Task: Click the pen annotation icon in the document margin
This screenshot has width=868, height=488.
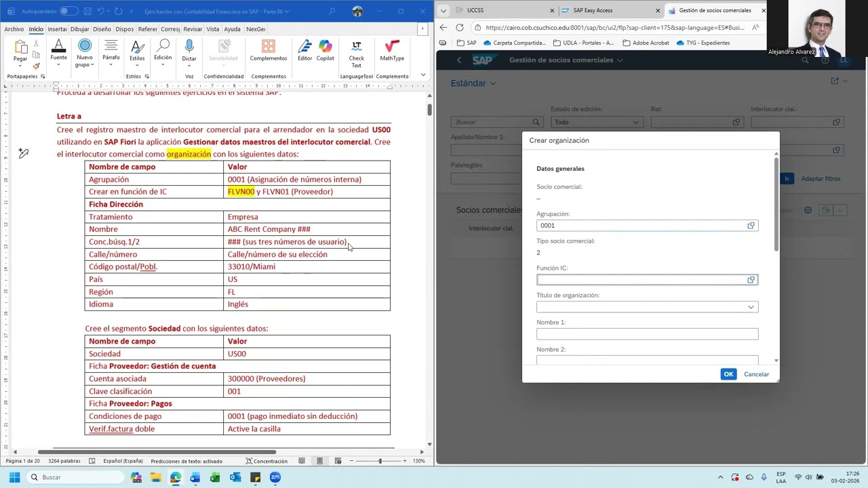Action: (23, 153)
